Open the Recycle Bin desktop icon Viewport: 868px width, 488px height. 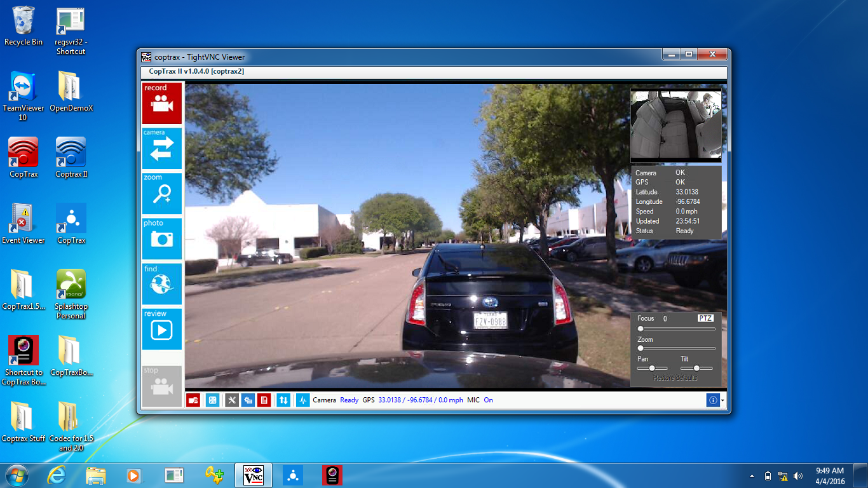pos(24,27)
